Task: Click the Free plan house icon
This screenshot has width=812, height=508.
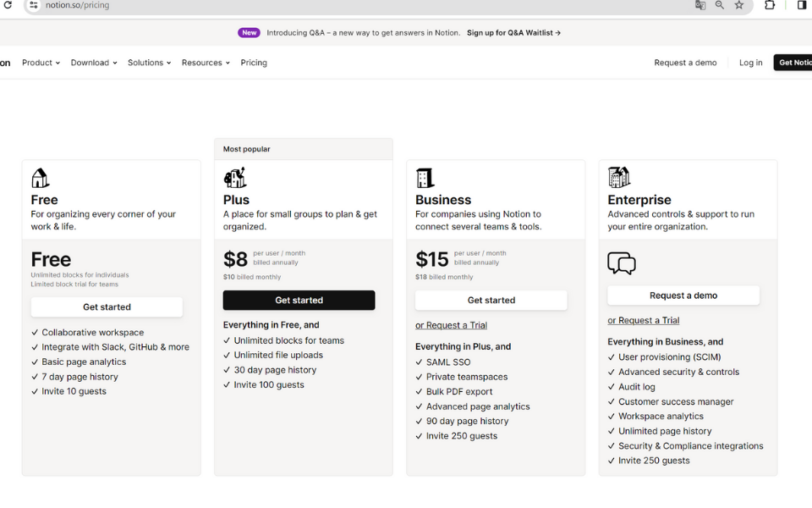Action: 40,178
